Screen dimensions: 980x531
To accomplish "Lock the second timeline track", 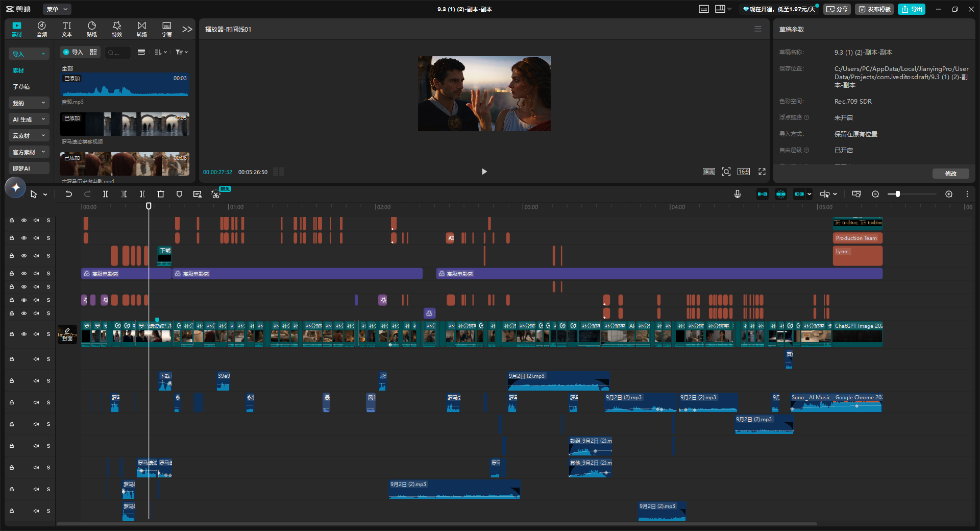I will [12, 238].
